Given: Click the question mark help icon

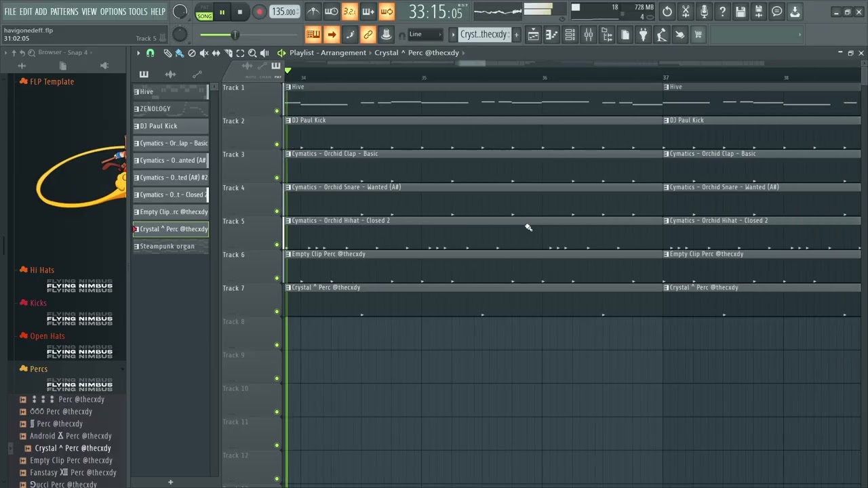Looking at the screenshot, I should pyautogui.click(x=722, y=12).
